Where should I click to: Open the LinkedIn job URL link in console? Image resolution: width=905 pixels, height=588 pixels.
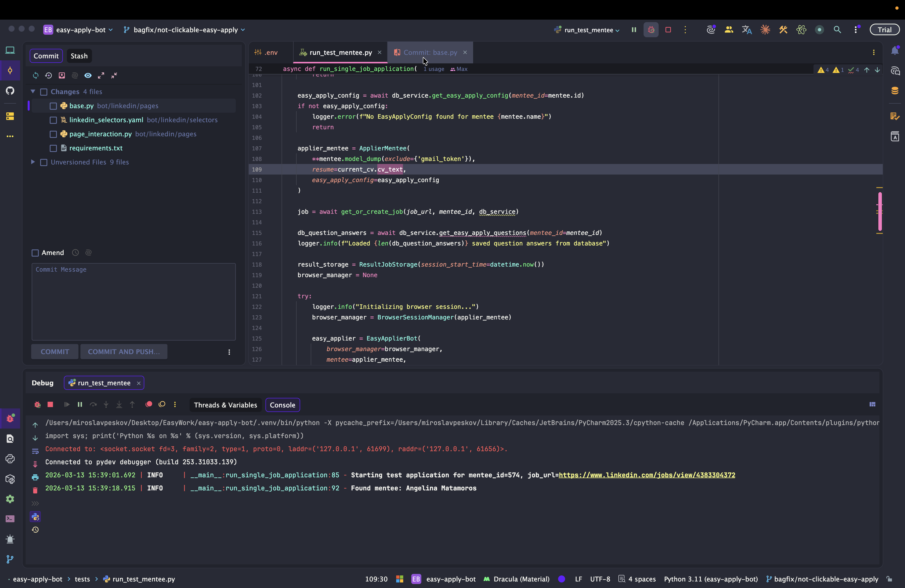[646, 475]
